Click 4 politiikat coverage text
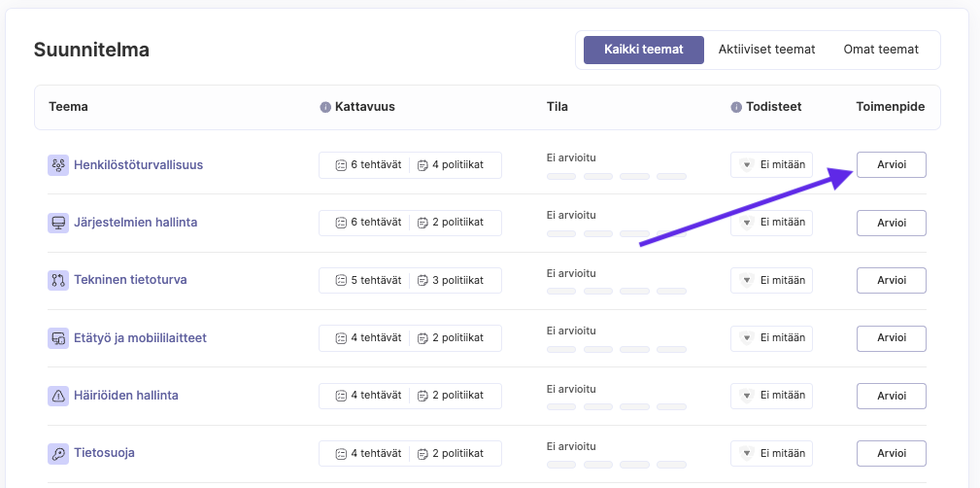Viewport: 980px width, 488px height. [x=458, y=165]
